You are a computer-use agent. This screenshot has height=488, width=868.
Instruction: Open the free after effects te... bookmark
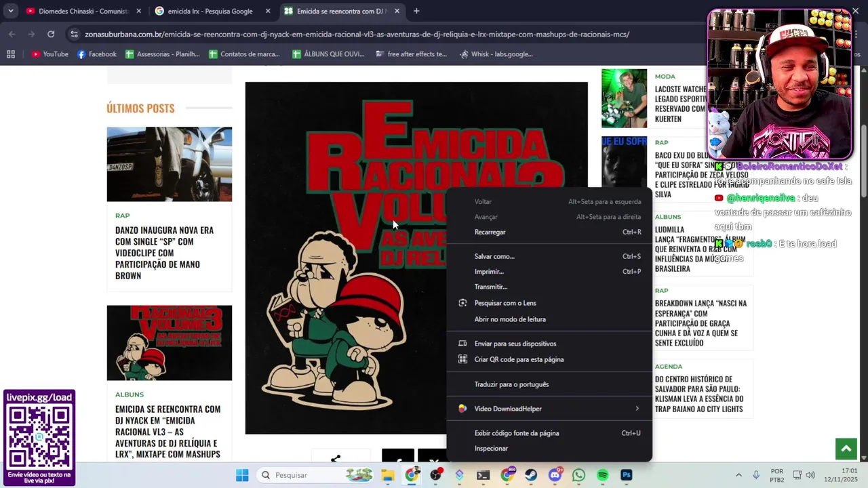(x=411, y=54)
